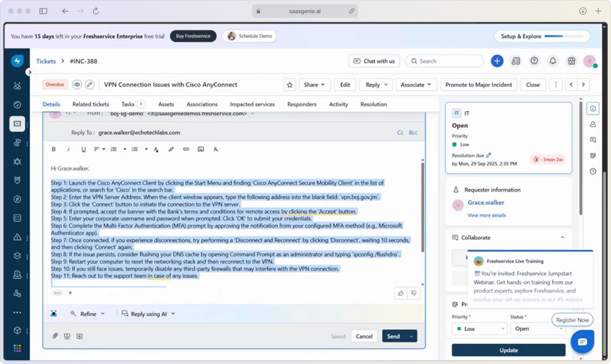Toggle underline formatting in reply editor
This screenshot has width=611, height=364.
pyautogui.click(x=84, y=149)
